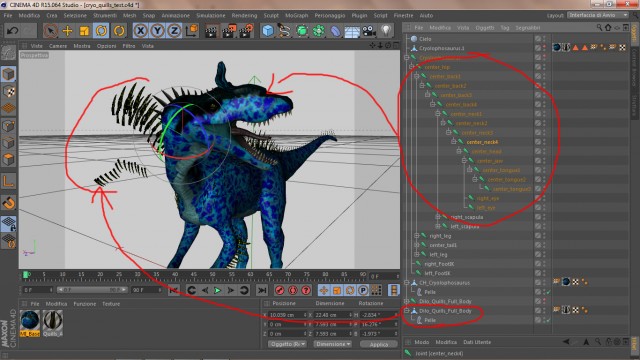Open the MoGraph menu

[297, 16]
